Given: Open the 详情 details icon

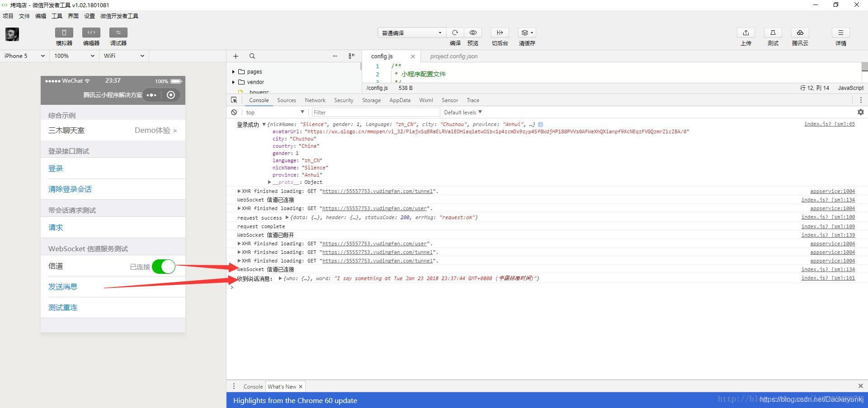Looking at the screenshot, I should pyautogui.click(x=841, y=33).
